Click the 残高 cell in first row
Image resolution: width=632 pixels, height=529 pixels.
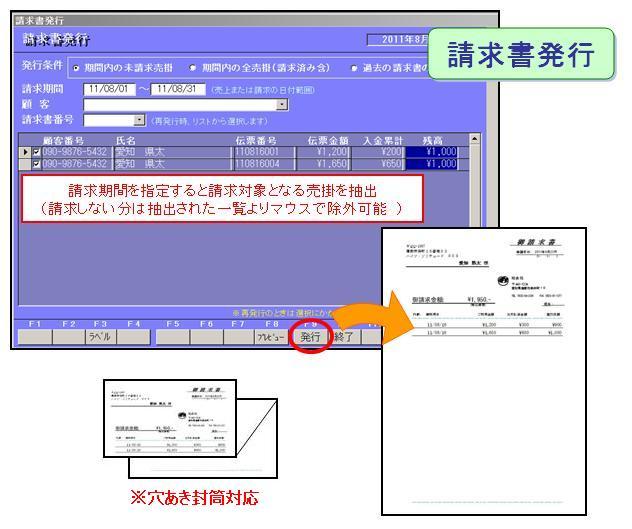[x=434, y=152]
